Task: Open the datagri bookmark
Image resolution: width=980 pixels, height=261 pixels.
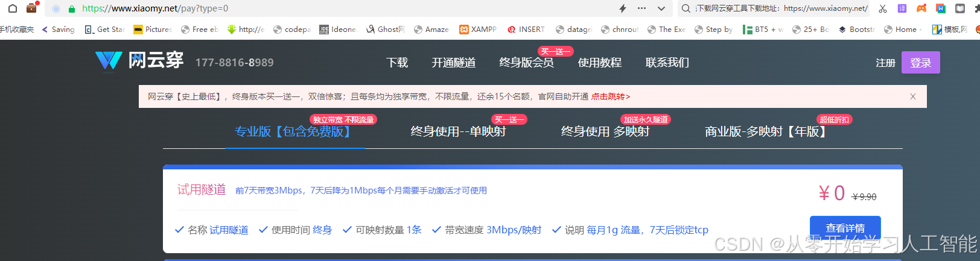Action: (x=574, y=29)
